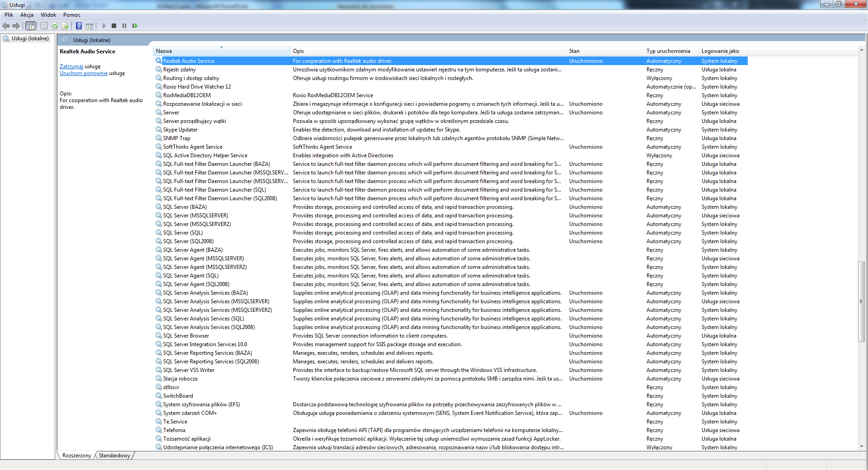Viewport: 868px width, 470px height.
Task: Select the RoxMediaDB12OEM service row
Action: coord(451,95)
